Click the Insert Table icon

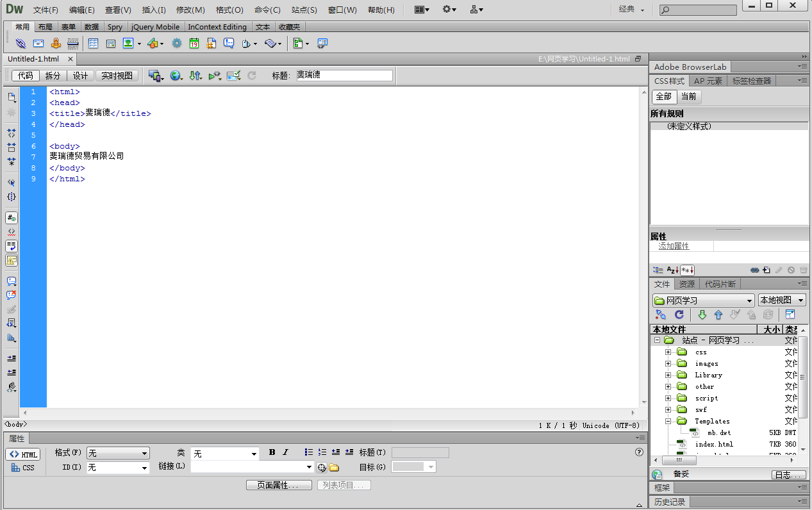point(93,44)
